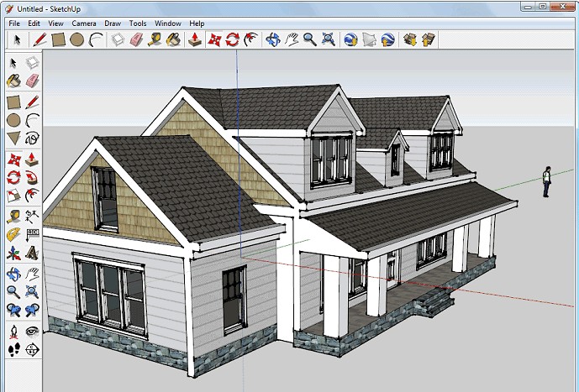
Task: Select Push/Pull in the top toolbar
Action: [195, 39]
